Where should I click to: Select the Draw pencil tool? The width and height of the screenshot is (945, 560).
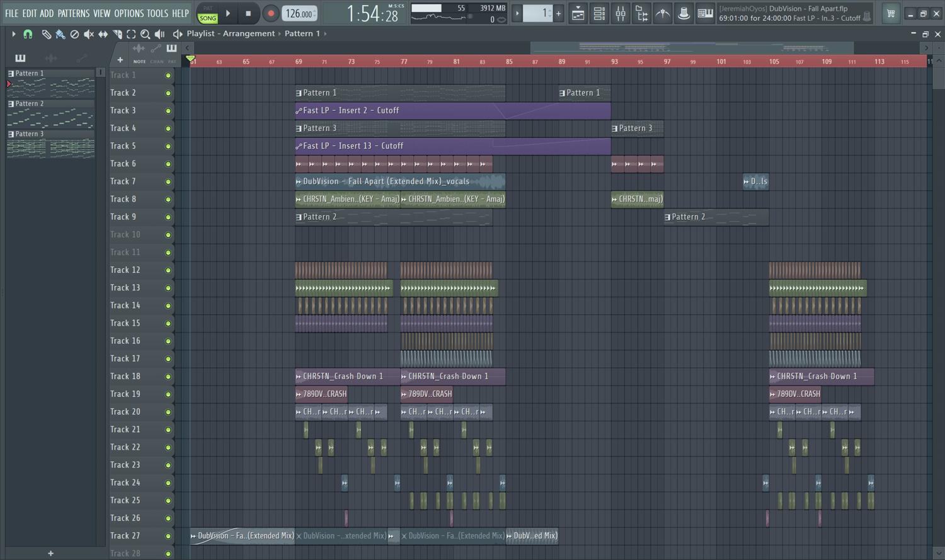pyautogui.click(x=46, y=34)
